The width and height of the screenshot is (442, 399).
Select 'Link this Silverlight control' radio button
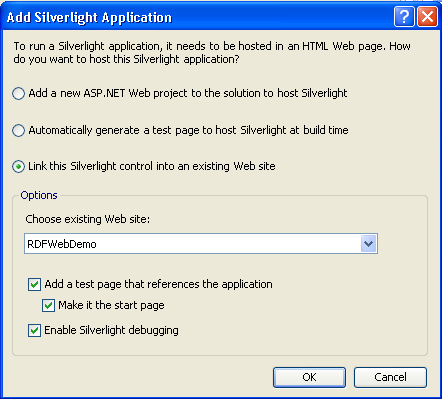coord(18,166)
